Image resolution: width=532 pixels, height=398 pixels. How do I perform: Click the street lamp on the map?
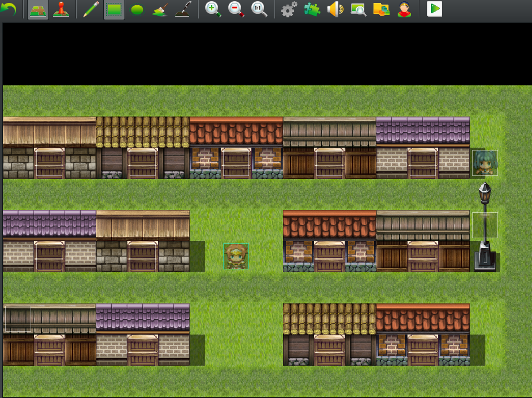click(x=485, y=227)
